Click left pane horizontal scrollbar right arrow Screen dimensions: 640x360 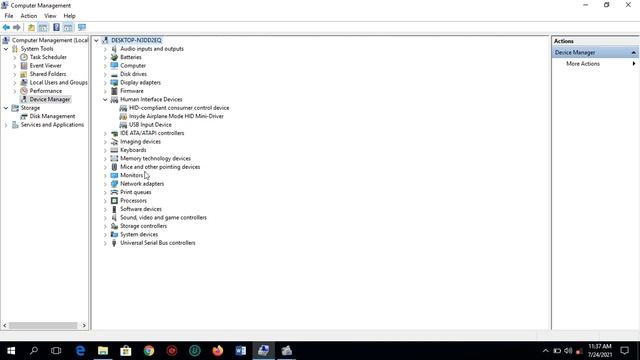[x=84, y=326]
